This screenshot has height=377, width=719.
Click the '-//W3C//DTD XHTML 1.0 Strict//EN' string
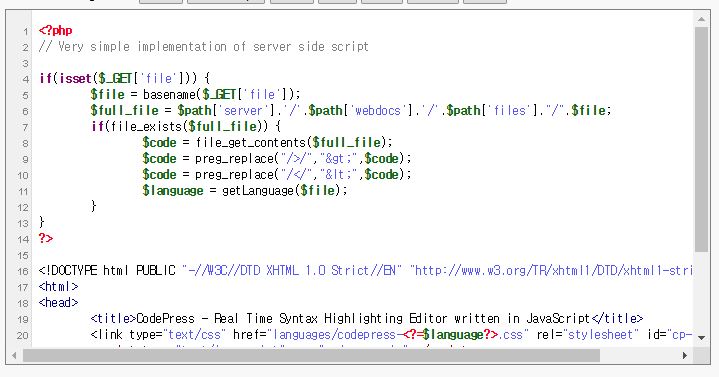(x=292, y=270)
